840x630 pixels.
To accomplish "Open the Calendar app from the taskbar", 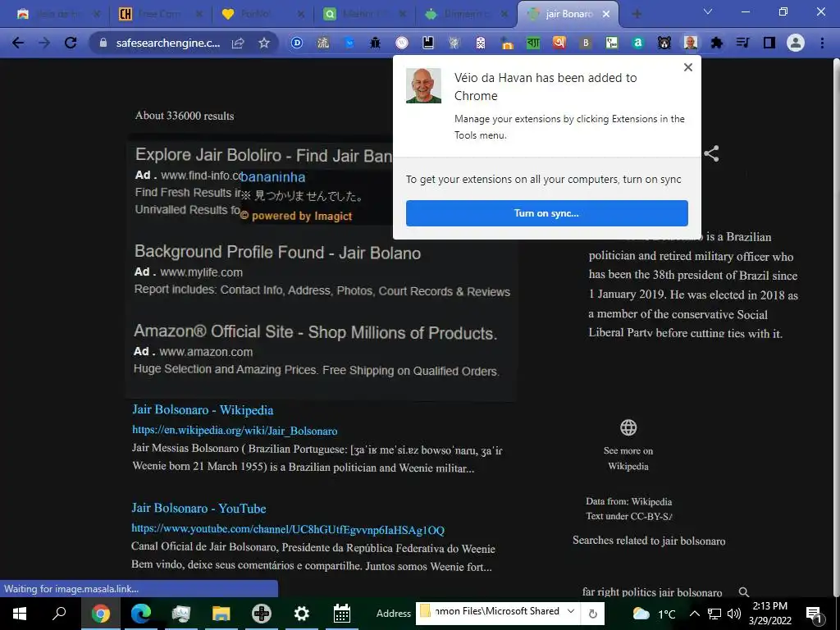I will point(342,614).
